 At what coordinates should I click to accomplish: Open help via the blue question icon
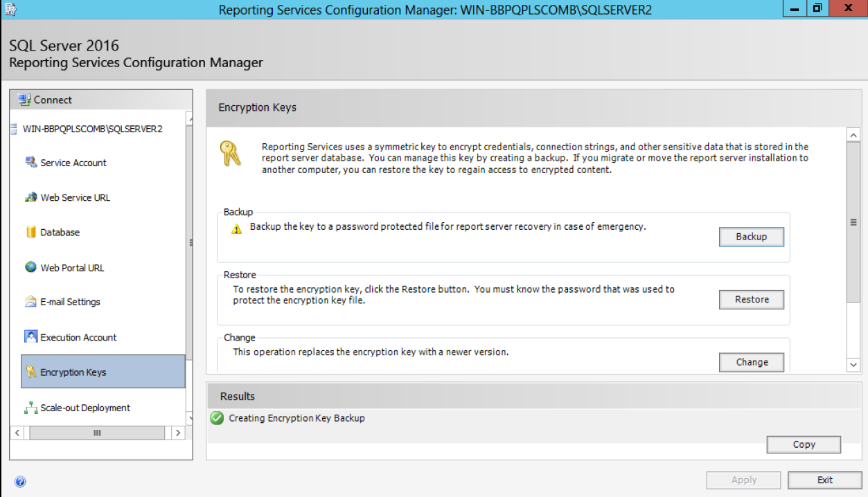point(20,481)
